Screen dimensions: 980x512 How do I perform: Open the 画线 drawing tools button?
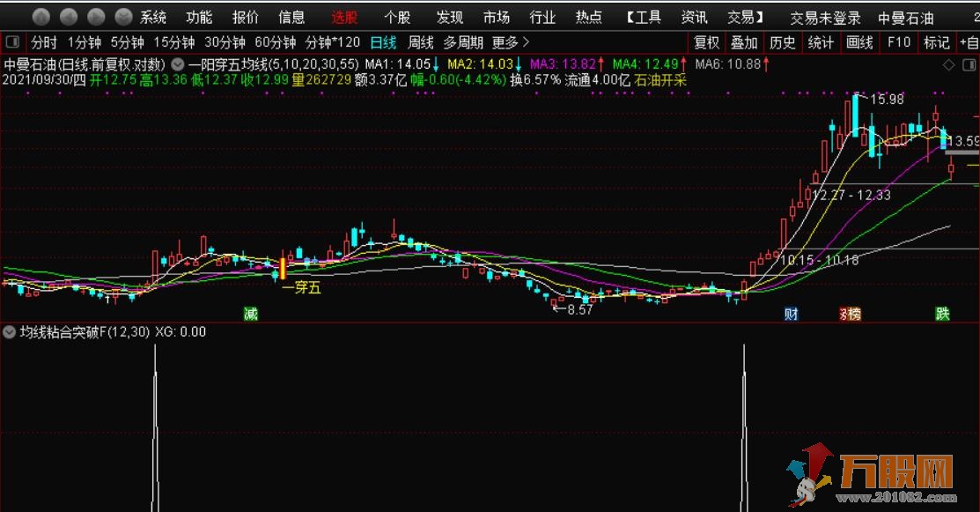pos(859,42)
